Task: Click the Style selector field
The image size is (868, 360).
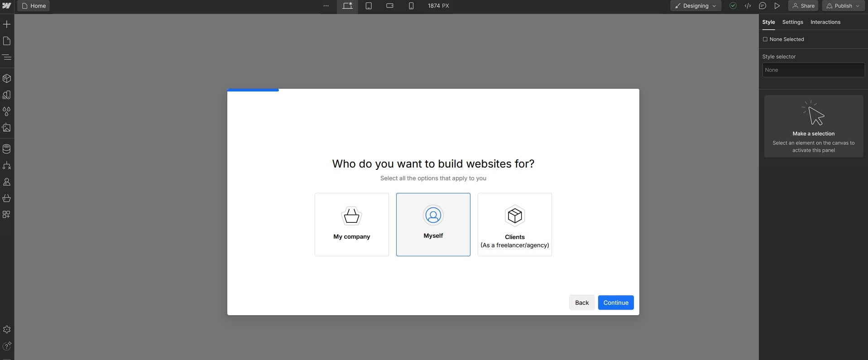Action: [813, 70]
